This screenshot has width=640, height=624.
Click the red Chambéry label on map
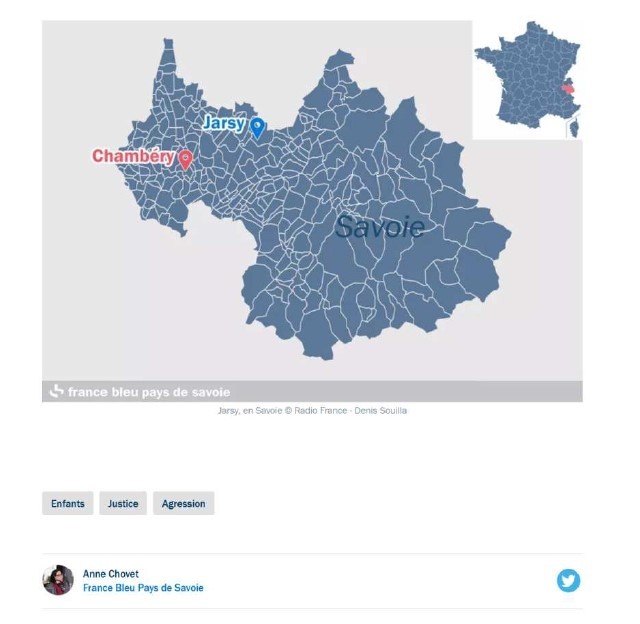coord(133,156)
